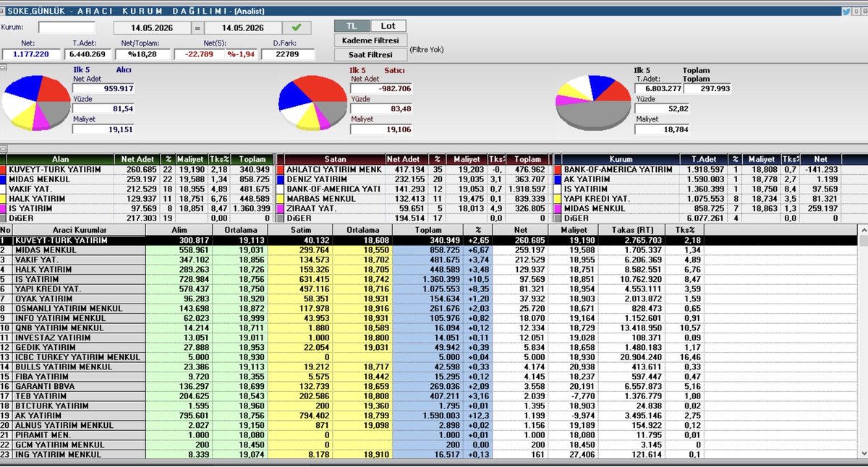Select the BULLS YATIRIM MENKUL row

(x=427, y=367)
